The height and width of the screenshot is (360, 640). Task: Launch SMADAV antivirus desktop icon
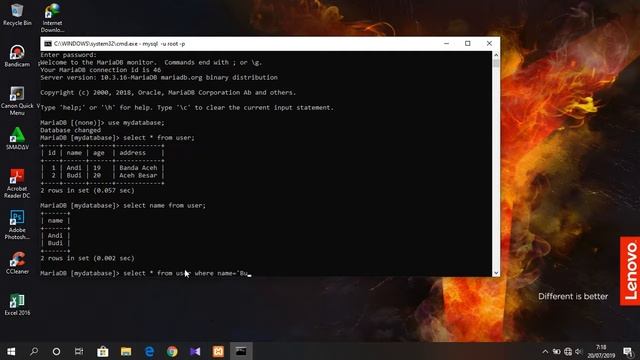17,138
